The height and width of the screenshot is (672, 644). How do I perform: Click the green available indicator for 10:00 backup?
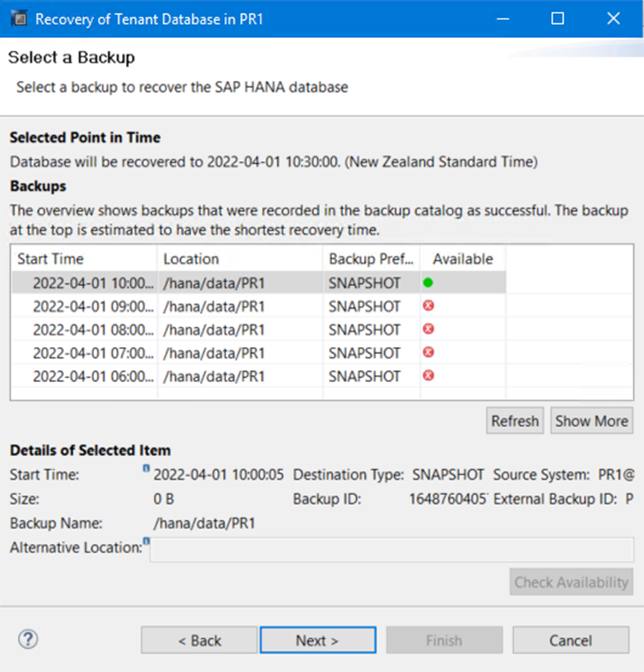(x=428, y=283)
